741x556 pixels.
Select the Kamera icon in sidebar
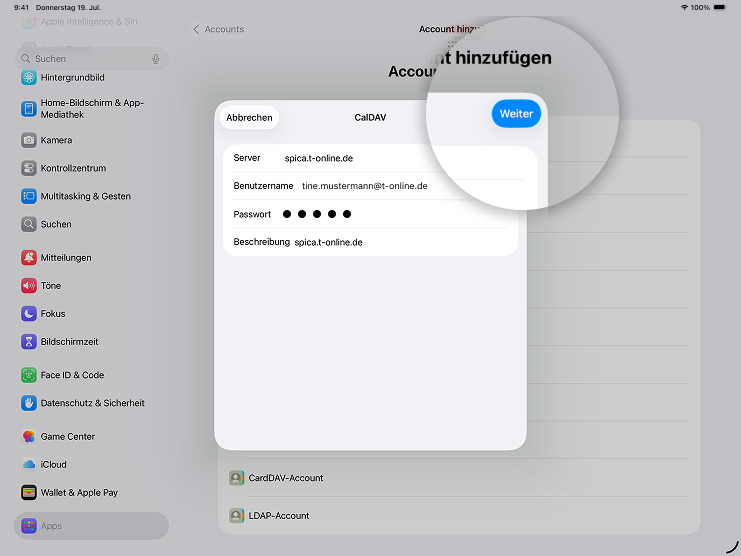[x=29, y=140]
